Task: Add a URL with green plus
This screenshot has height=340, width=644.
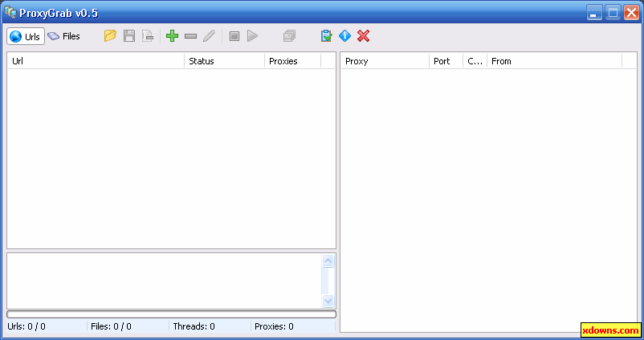Action: tap(172, 35)
